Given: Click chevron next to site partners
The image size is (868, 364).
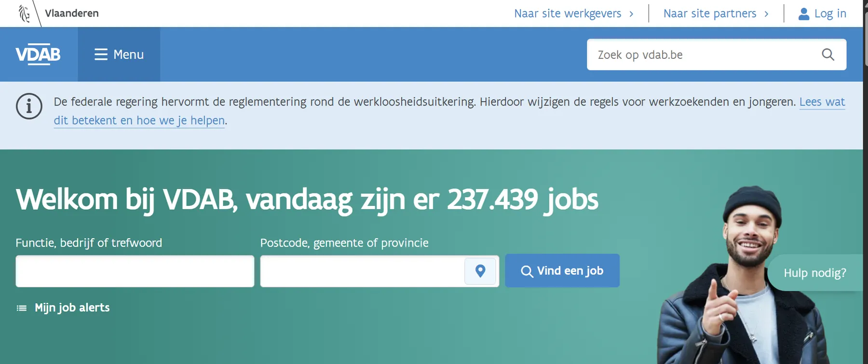Looking at the screenshot, I should (x=766, y=14).
